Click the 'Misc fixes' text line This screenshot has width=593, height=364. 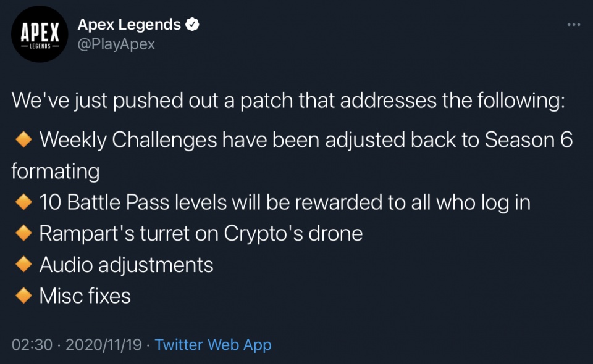point(85,296)
